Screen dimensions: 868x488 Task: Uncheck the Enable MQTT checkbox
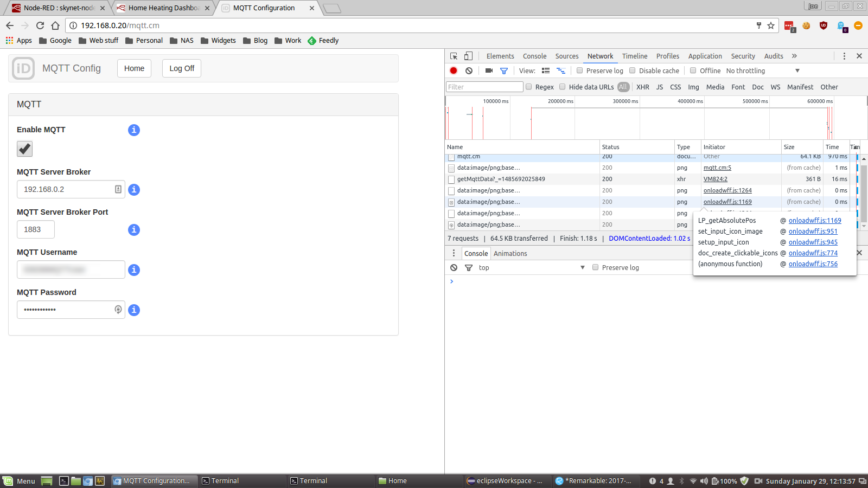[x=25, y=149]
